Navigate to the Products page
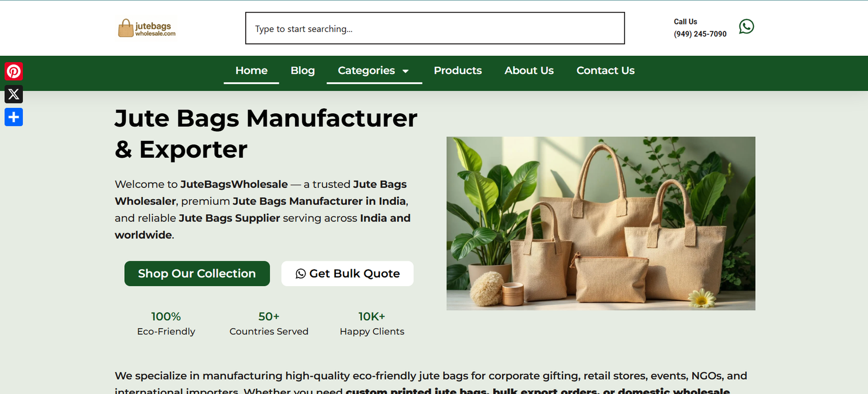 458,70
